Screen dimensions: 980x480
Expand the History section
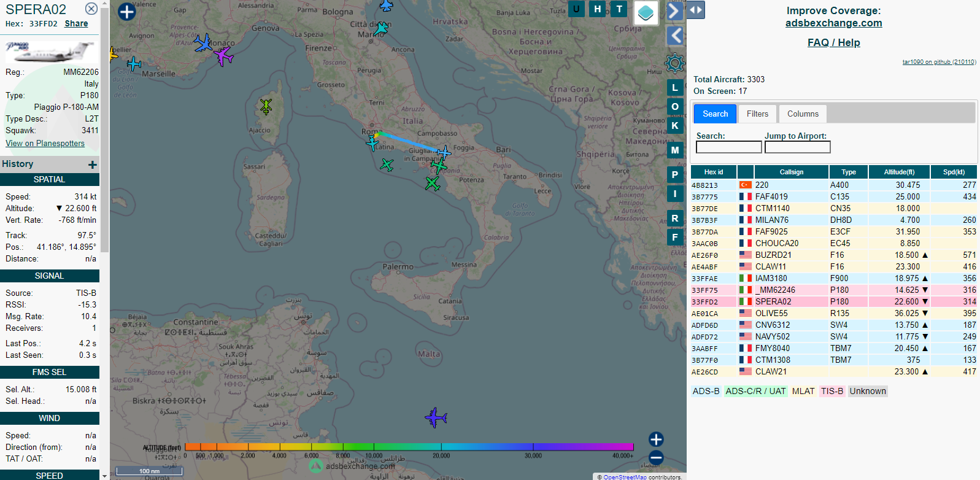[92, 165]
